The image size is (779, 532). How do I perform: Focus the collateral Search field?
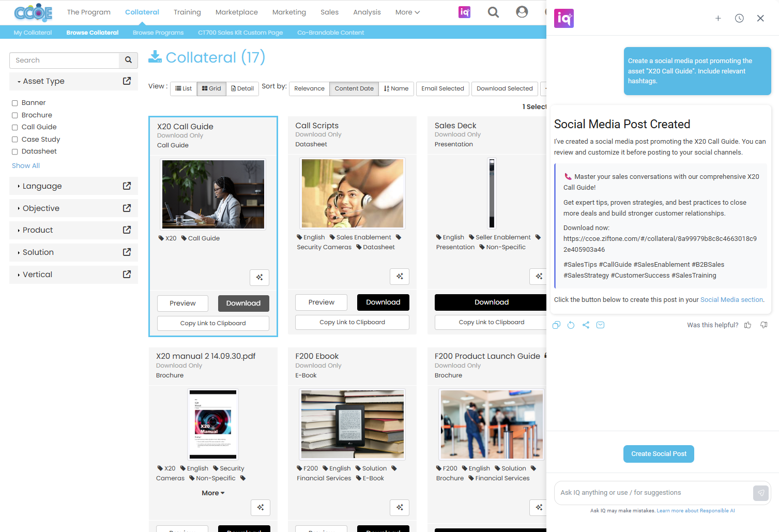pos(65,60)
